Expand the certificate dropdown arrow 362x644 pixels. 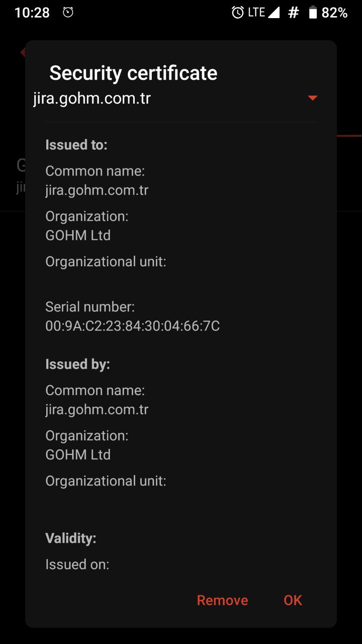pos(313,98)
